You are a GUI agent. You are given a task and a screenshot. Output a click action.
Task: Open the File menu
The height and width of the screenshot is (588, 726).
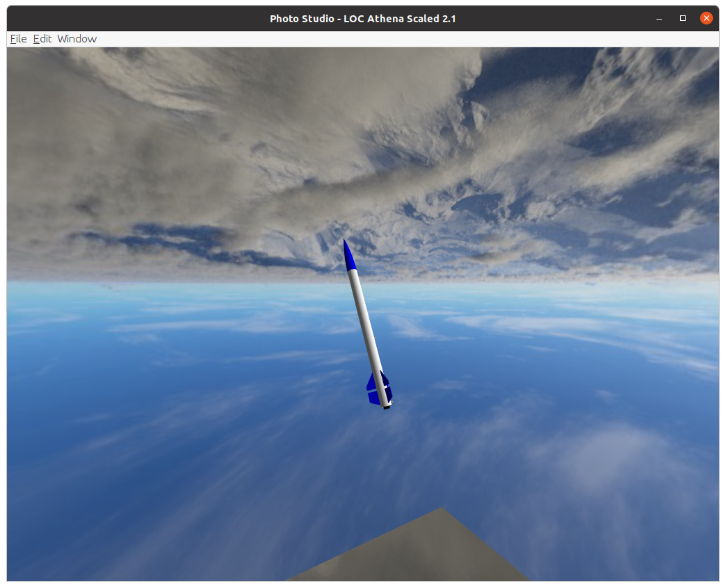pos(17,39)
